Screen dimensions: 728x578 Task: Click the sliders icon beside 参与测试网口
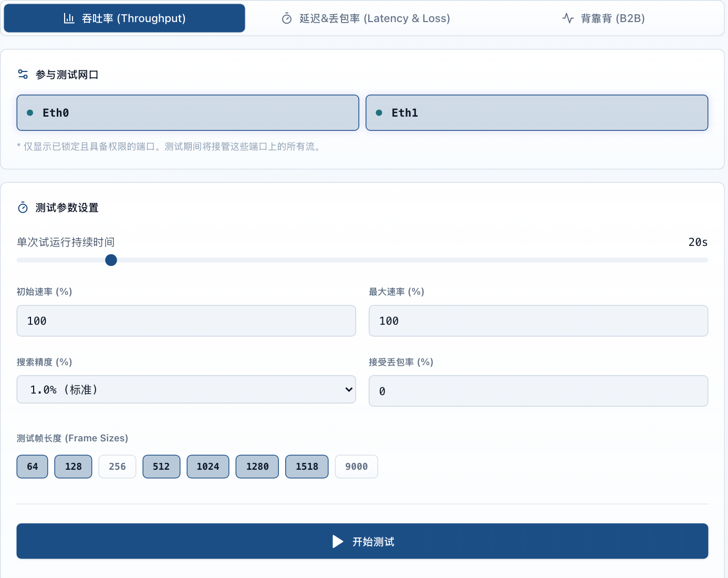[x=23, y=74]
